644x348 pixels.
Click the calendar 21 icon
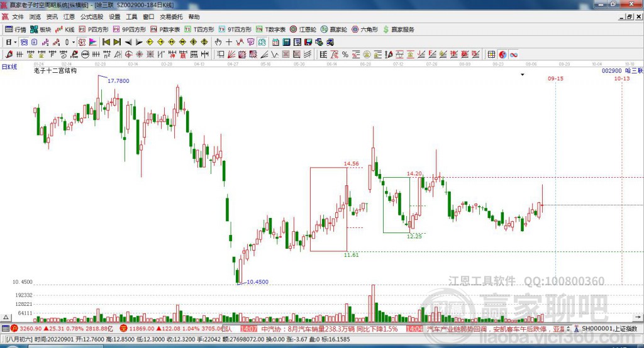275,42
